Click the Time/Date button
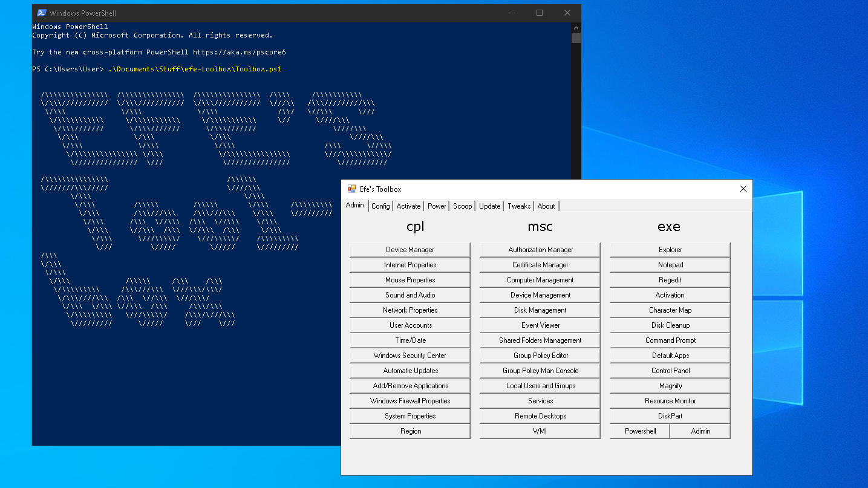868x488 pixels. pos(410,340)
